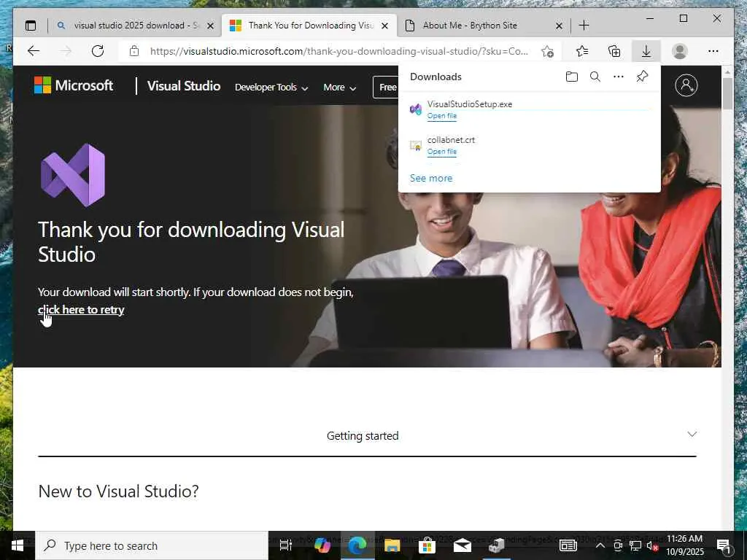The height and width of the screenshot is (560, 747).
Task: Click the browser address bar URL
Action: click(x=338, y=51)
